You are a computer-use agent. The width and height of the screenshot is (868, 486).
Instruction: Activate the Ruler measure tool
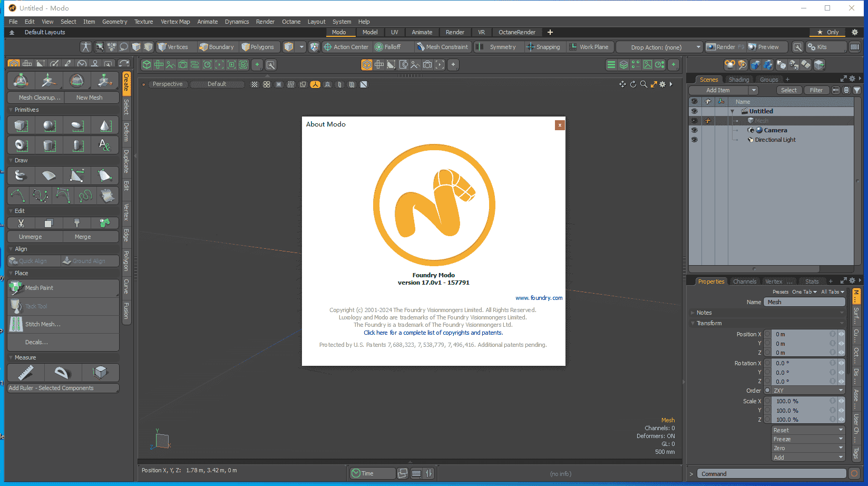click(x=25, y=373)
